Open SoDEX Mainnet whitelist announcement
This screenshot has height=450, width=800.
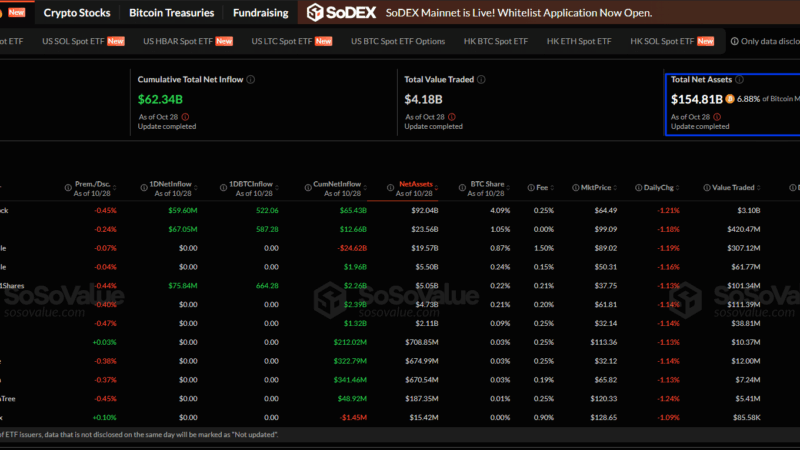pos(519,13)
